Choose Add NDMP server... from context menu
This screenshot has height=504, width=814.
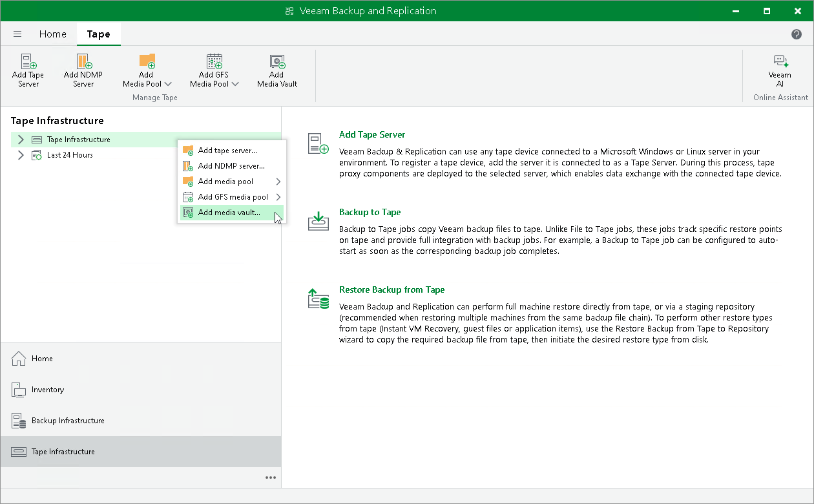(231, 166)
